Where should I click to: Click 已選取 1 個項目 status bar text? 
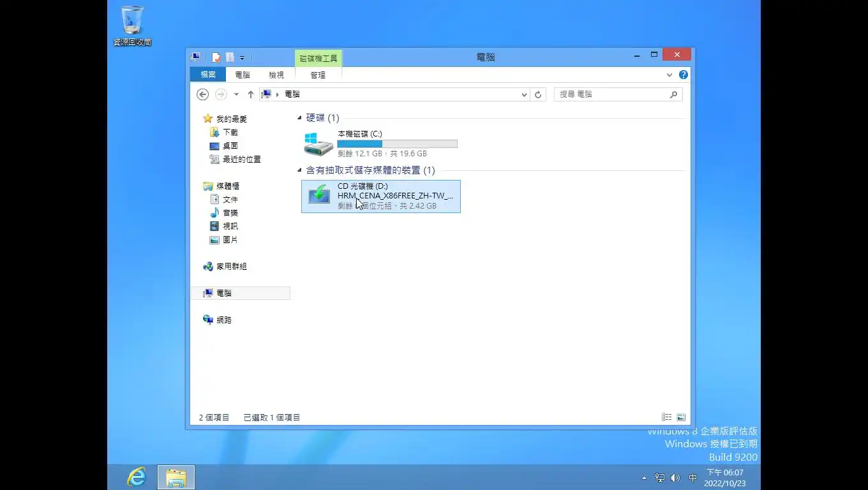(272, 417)
